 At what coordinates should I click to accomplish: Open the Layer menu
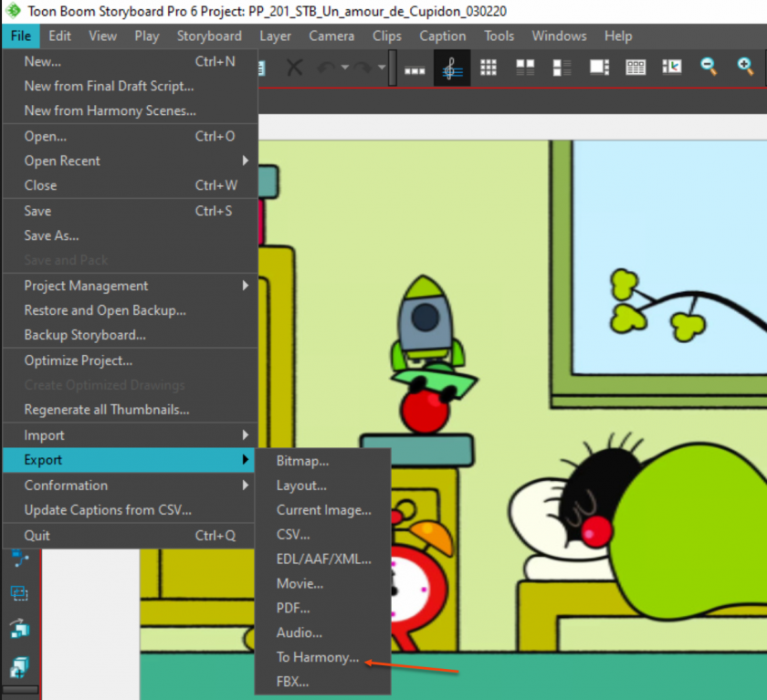click(276, 37)
